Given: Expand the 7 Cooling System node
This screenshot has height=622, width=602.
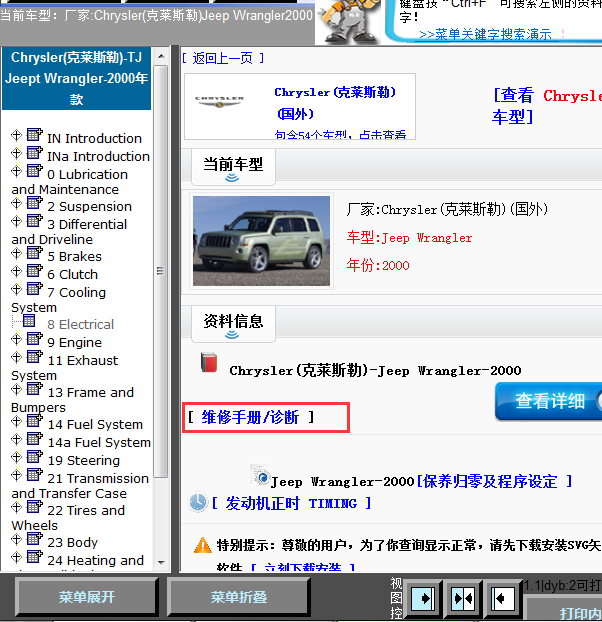Looking at the screenshot, I should click(x=16, y=289).
